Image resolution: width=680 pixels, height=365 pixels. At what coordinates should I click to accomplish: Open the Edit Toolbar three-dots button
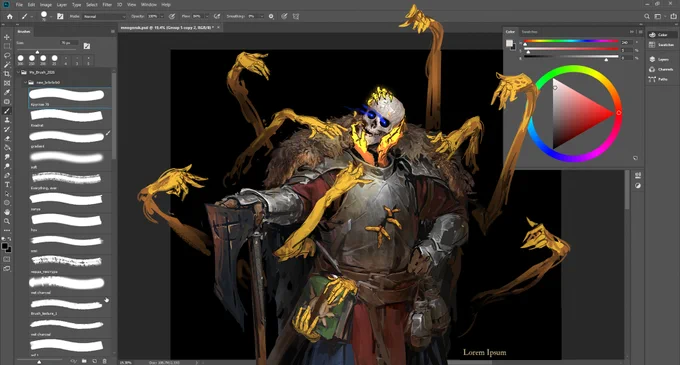click(7, 230)
